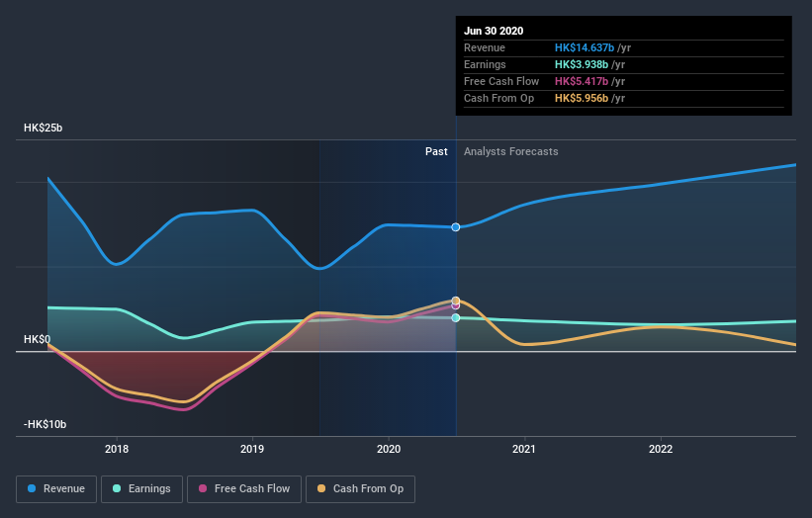Viewport: 812px width, 518px height.
Task: Click the HK$3.938b earnings value
Action: click(582, 64)
